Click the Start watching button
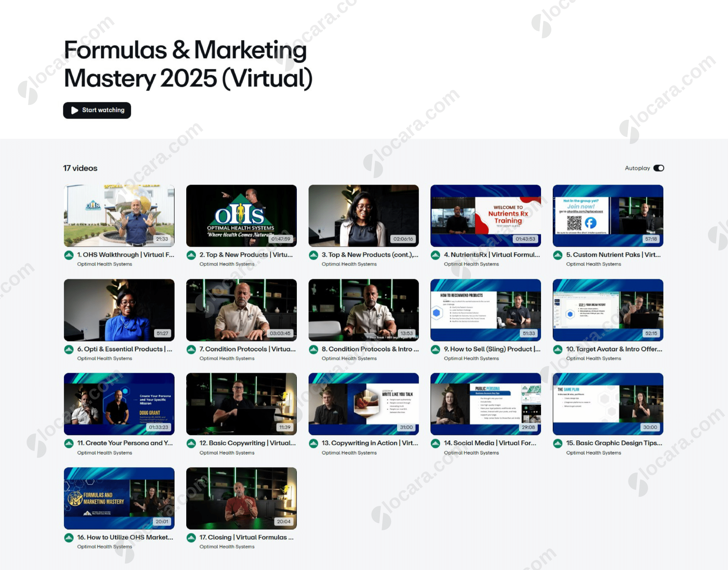The width and height of the screenshot is (728, 570). (97, 110)
